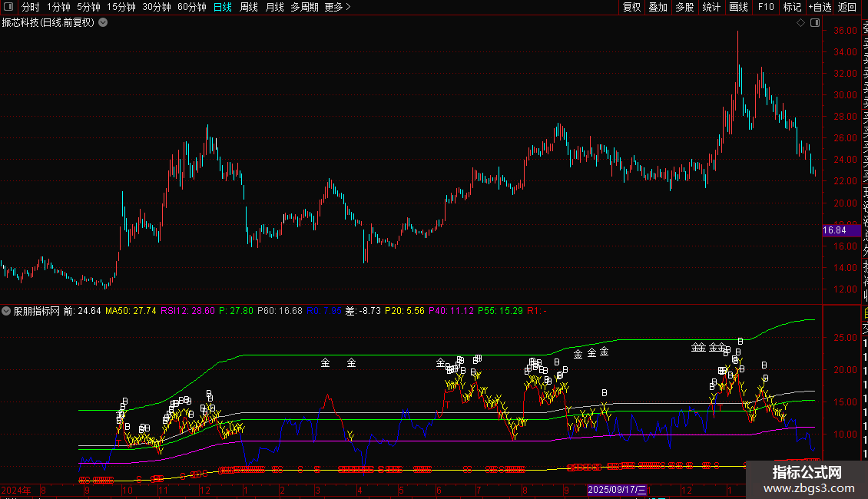Click the 28.00 price axis label
The width and height of the screenshot is (868, 499).
(845, 116)
